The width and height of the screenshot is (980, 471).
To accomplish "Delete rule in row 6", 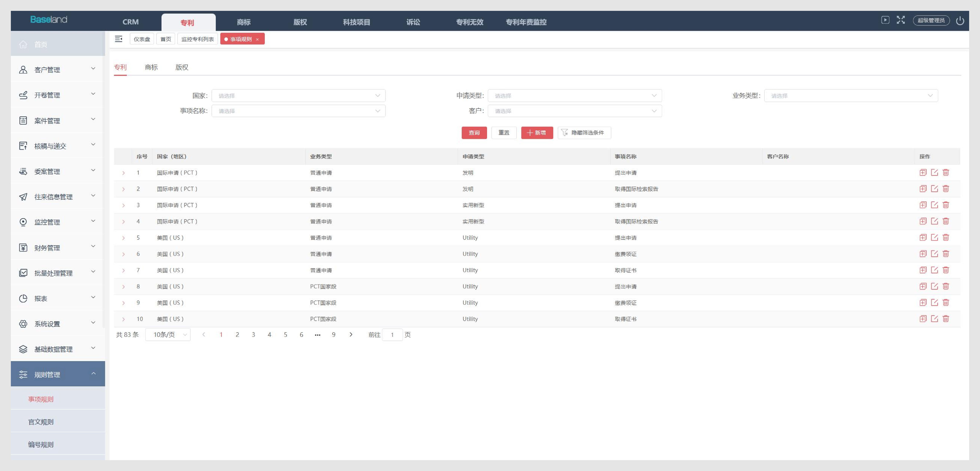I will click(x=946, y=254).
